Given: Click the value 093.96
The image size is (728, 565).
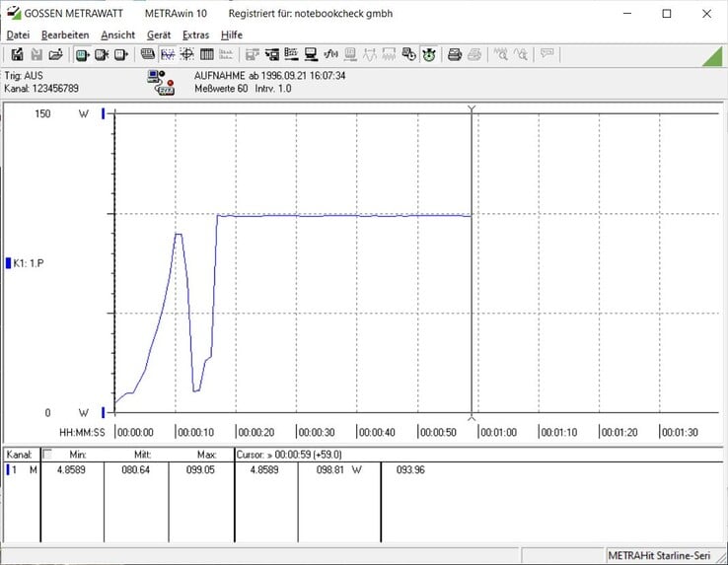Looking at the screenshot, I should coord(410,469).
